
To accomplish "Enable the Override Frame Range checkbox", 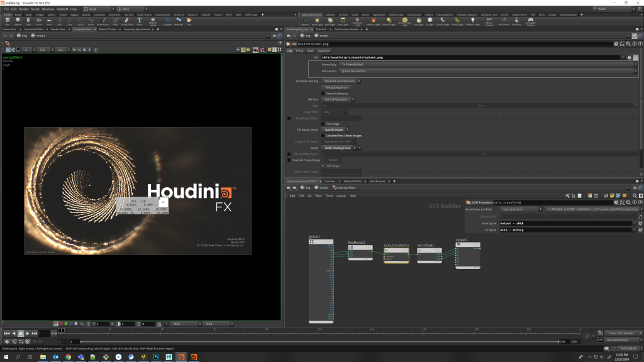I will (289, 160).
